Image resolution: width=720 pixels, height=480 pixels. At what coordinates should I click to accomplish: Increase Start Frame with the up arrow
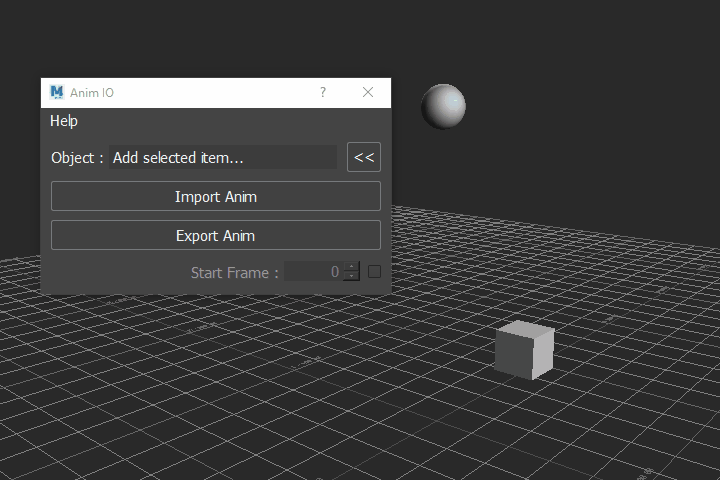click(x=352, y=267)
